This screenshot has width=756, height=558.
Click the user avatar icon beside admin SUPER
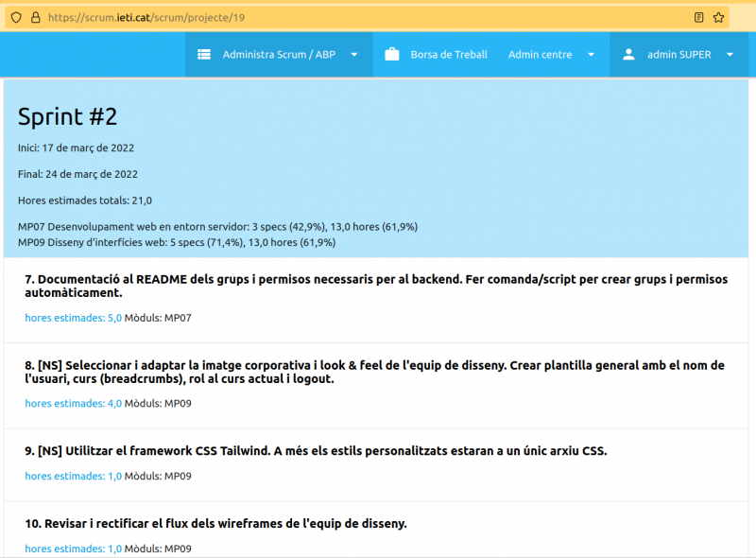(x=628, y=55)
